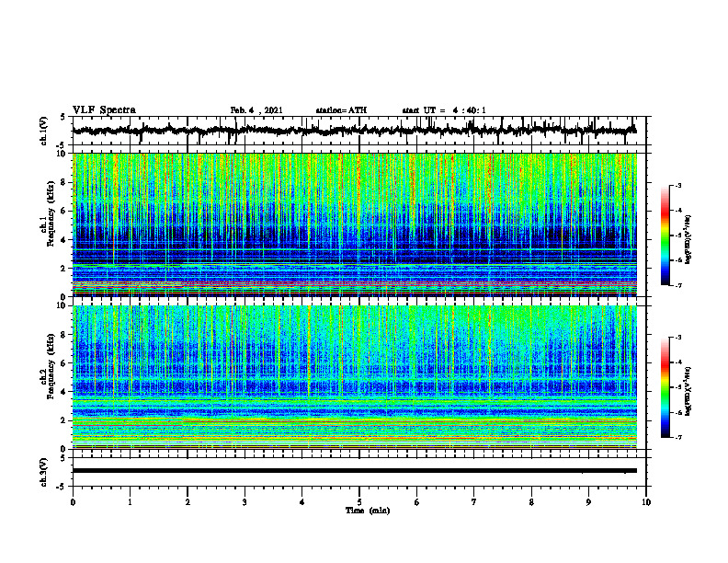Screen dimensions: 728x563
Task: Click the ch.2 color bar log(PSD) unit label
Action: [x=688, y=391]
